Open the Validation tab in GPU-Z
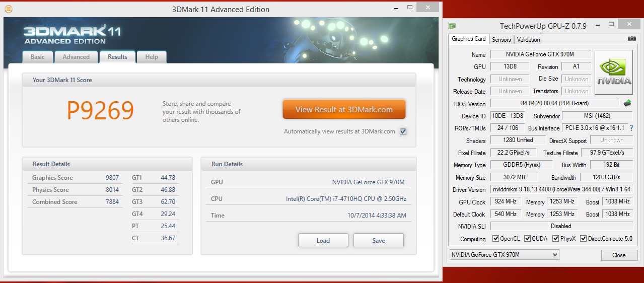The image size is (644, 283). (x=528, y=39)
